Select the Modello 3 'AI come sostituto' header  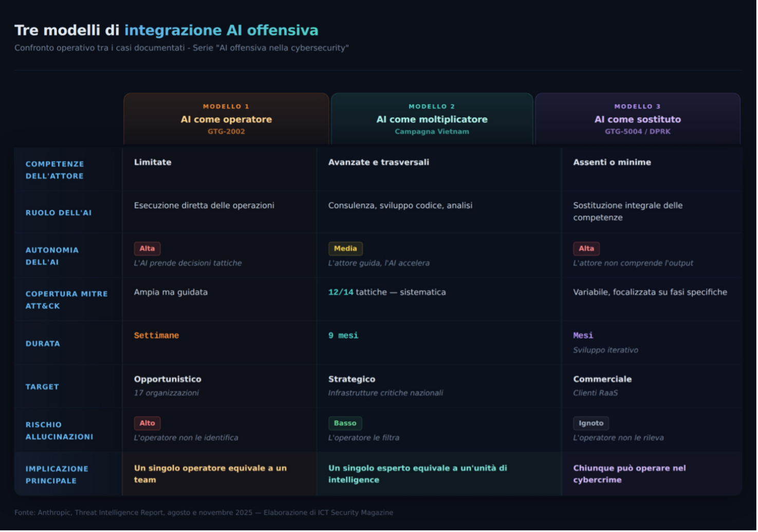pyautogui.click(x=637, y=119)
